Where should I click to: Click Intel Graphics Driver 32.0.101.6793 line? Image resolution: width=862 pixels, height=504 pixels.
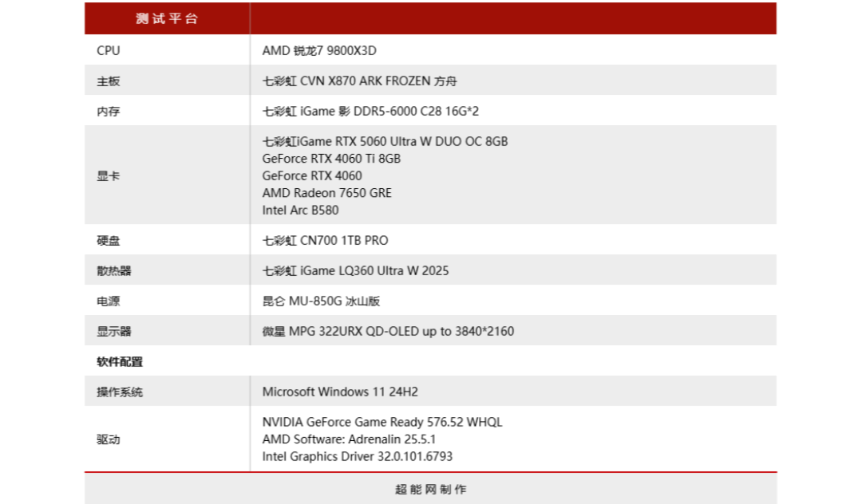[x=358, y=456]
